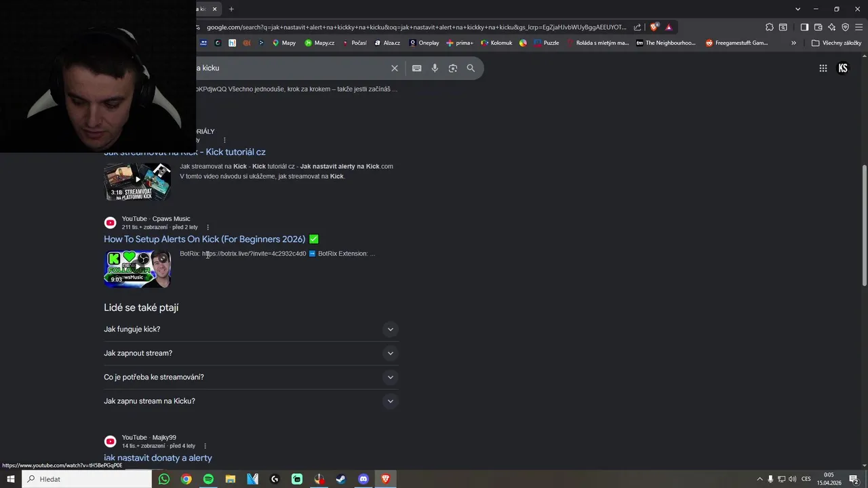868x488 pixels.
Task: Click into the Google search field
Action: click(290, 68)
